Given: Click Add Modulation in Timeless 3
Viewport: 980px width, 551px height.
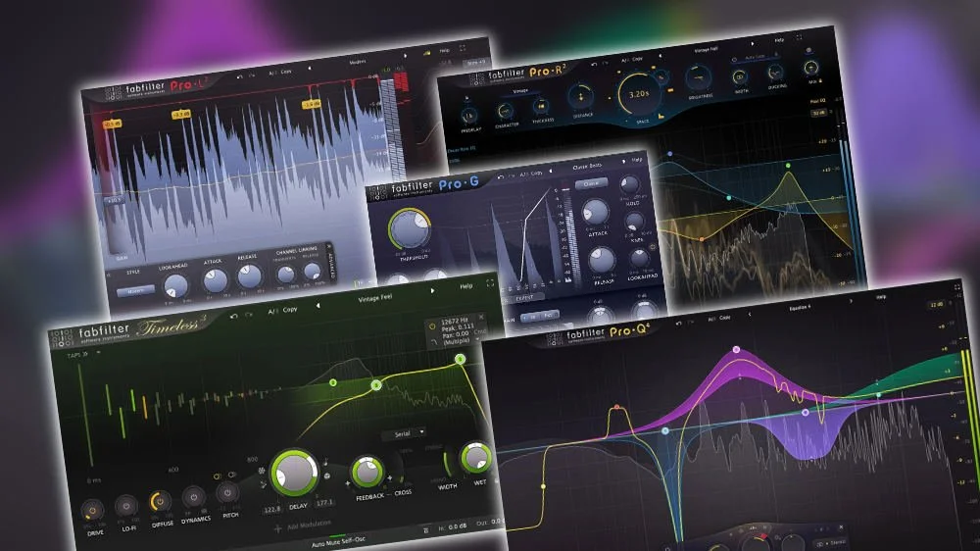Looking at the screenshot, I should pyautogui.click(x=303, y=526).
